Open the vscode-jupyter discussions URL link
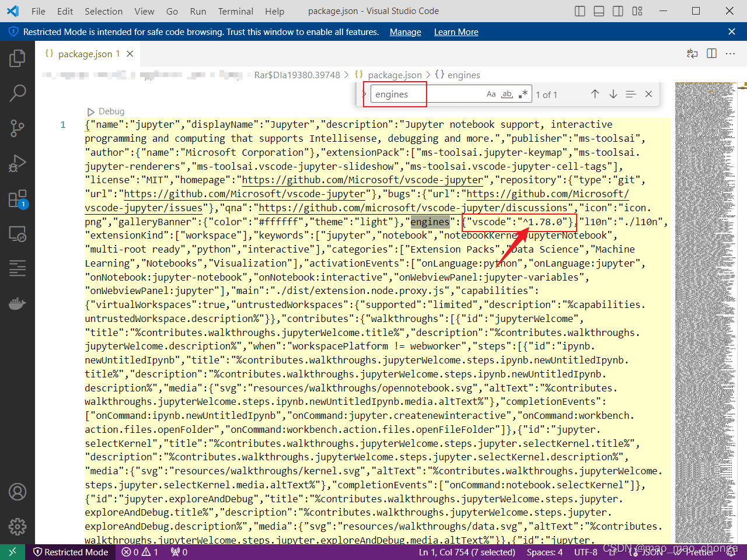The image size is (747, 560). click(x=413, y=208)
